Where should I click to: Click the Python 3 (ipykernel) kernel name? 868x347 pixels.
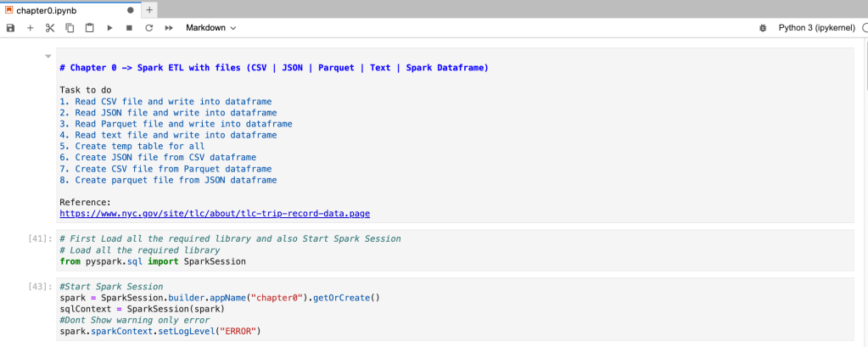point(815,28)
